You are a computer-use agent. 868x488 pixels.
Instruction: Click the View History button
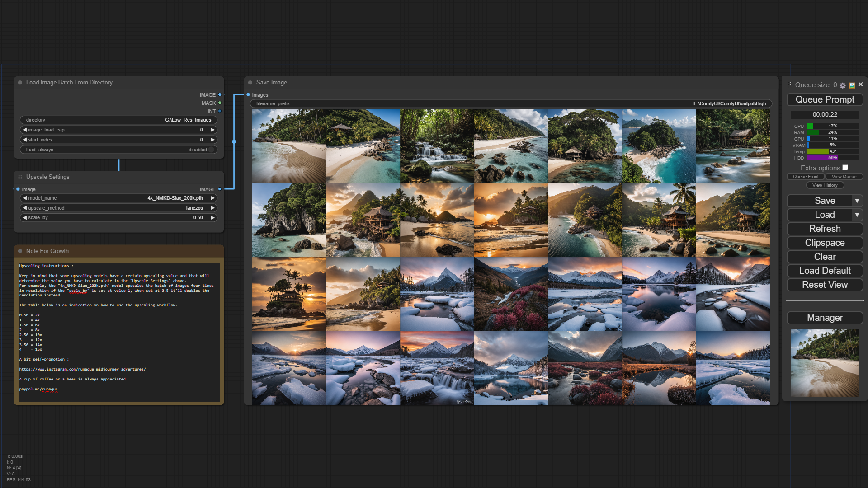click(x=825, y=185)
